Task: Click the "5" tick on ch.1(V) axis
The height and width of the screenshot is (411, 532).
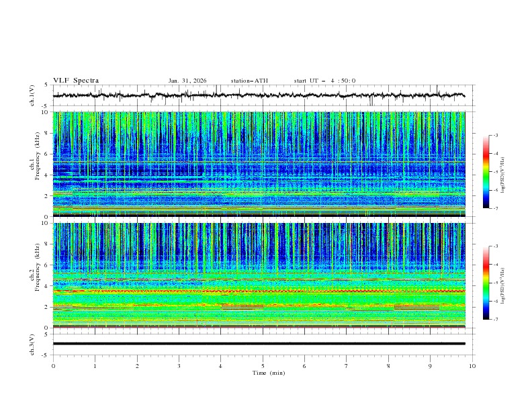Action: coord(47,85)
